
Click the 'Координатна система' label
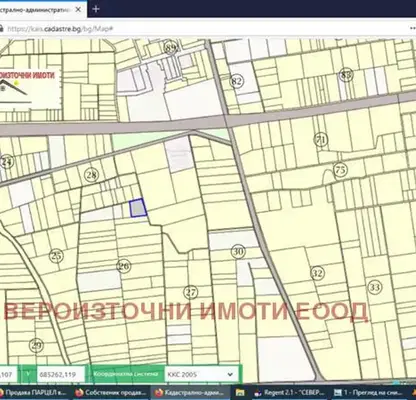126,375
